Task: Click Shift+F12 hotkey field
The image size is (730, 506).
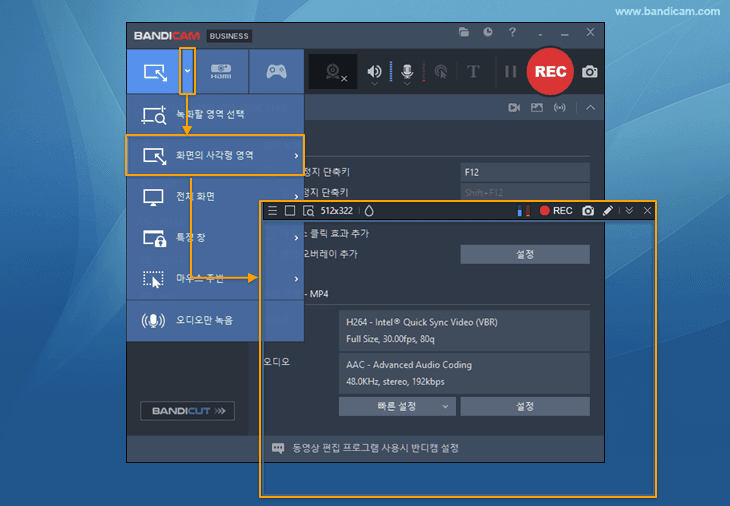Action: 525,192
